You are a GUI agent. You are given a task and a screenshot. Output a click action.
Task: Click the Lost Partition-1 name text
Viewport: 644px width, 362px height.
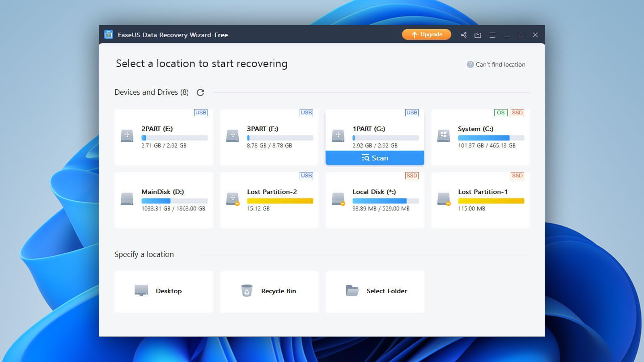tap(483, 192)
